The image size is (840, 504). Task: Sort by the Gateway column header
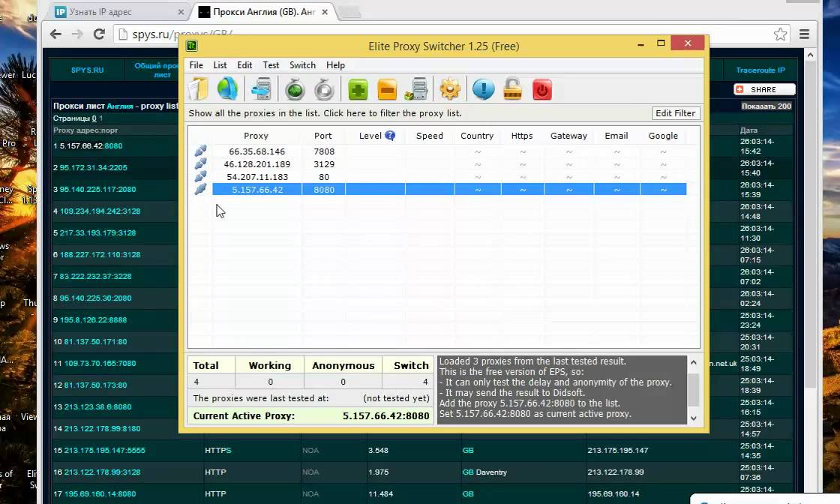pos(569,136)
